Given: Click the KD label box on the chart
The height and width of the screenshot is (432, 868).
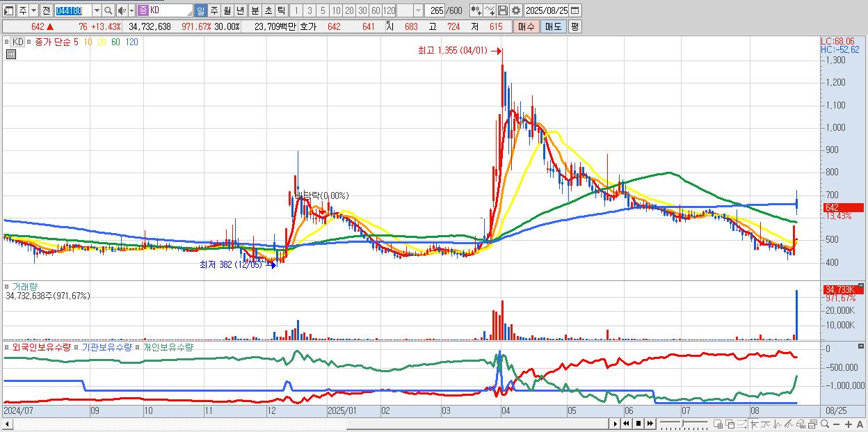Looking at the screenshot, I should coord(18,42).
